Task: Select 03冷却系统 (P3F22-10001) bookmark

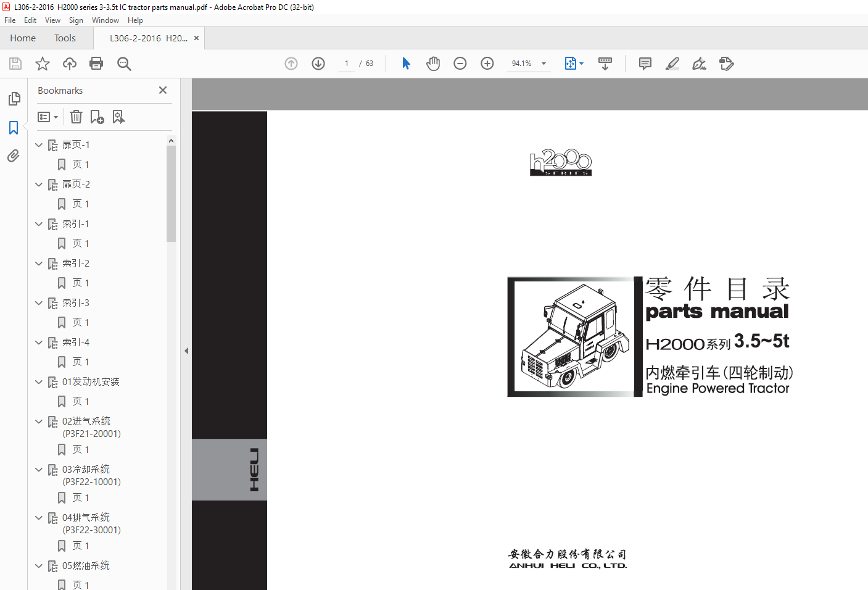Action: (91, 475)
